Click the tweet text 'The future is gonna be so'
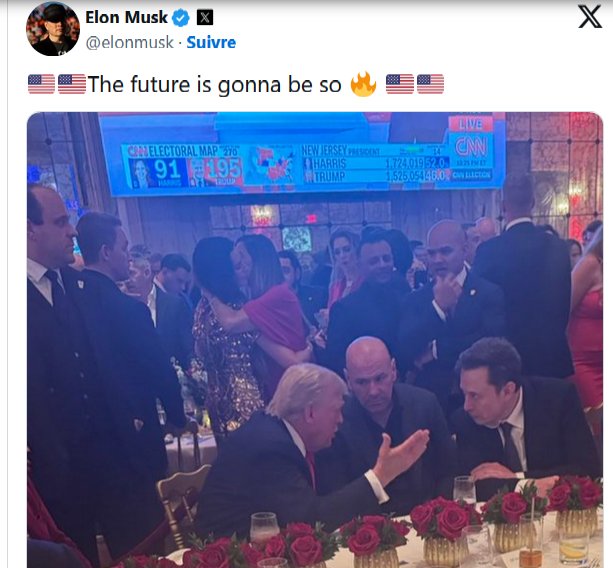613x568 pixels. [x=215, y=84]
